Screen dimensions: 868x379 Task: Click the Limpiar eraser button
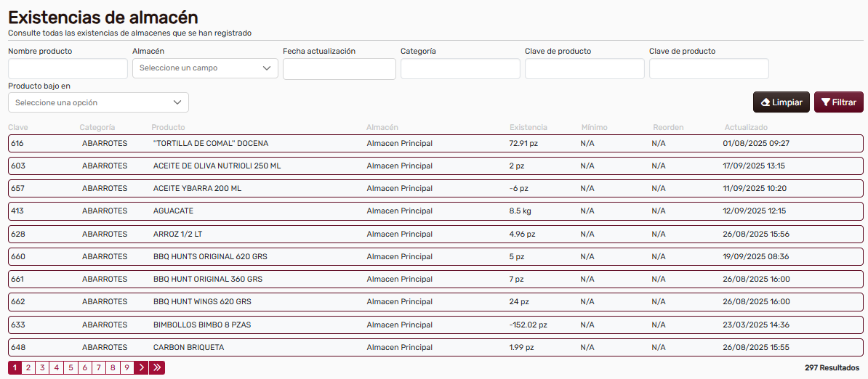coord(781,102)
